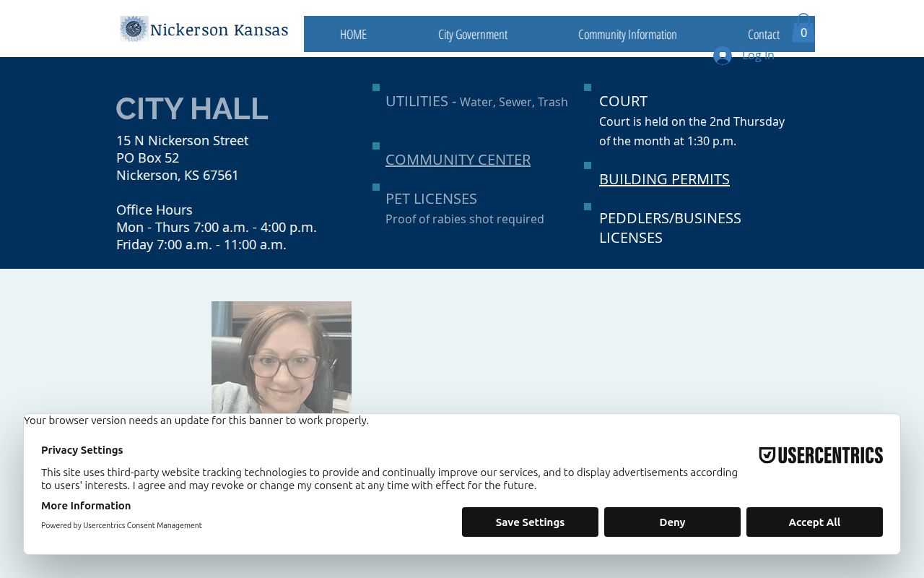
Task: Open the Contact menu item
Action: pos(763,34)
